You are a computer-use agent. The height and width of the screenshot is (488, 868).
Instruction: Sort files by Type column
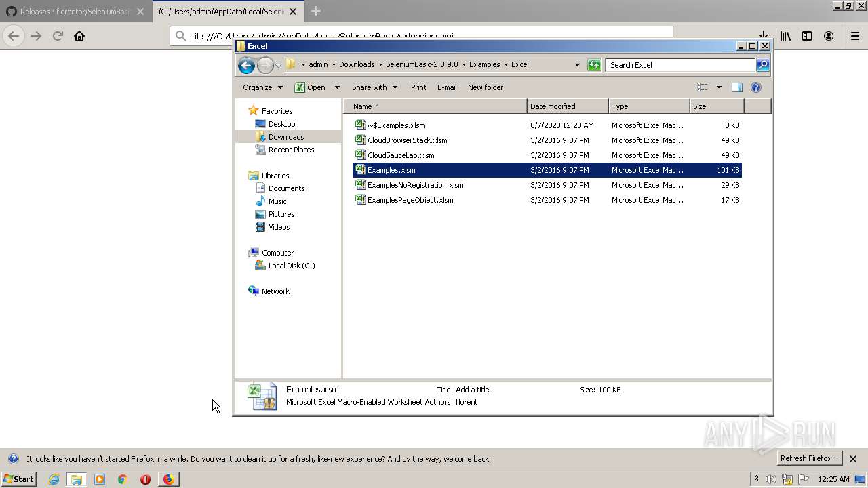point(649,106)
